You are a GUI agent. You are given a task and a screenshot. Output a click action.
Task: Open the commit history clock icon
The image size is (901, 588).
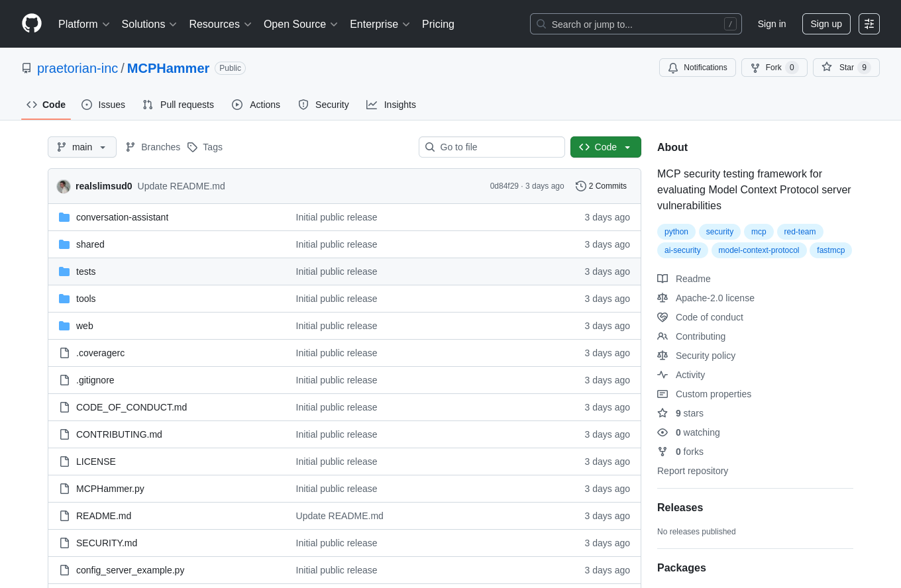581,186
